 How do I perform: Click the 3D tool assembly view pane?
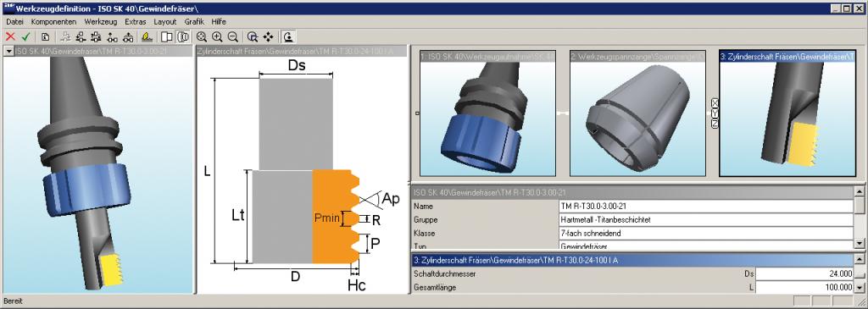(x=98, y=174)
